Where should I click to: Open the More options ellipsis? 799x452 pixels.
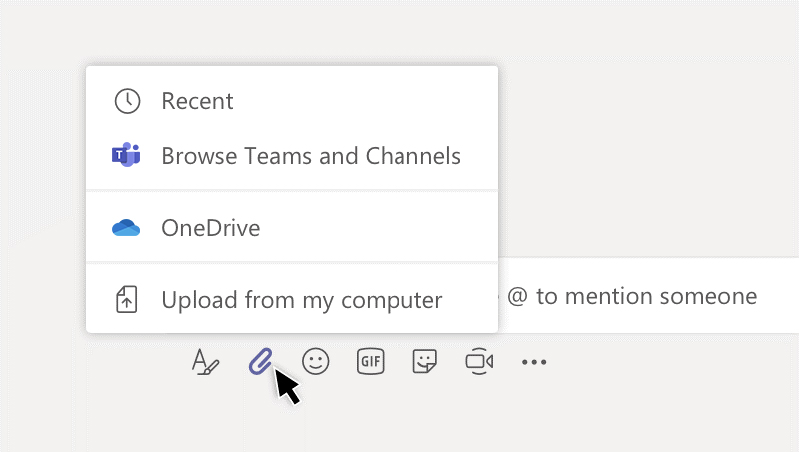(534, 362)
